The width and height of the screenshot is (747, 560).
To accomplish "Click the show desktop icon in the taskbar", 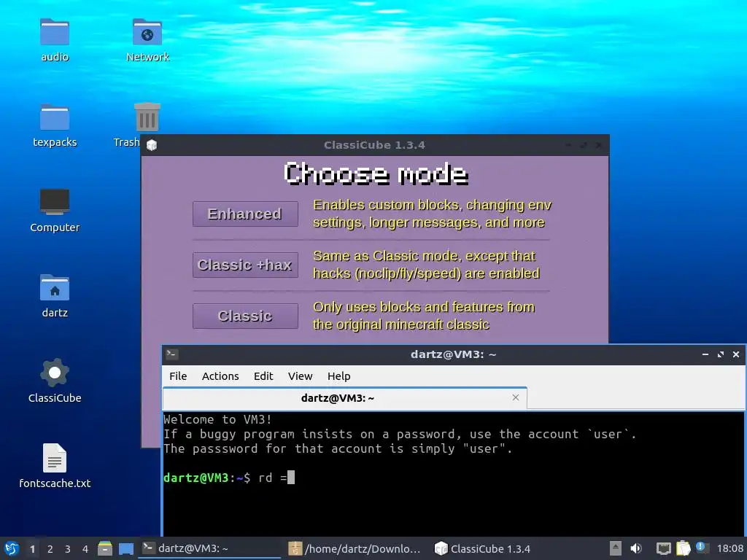I will (125, 549).
